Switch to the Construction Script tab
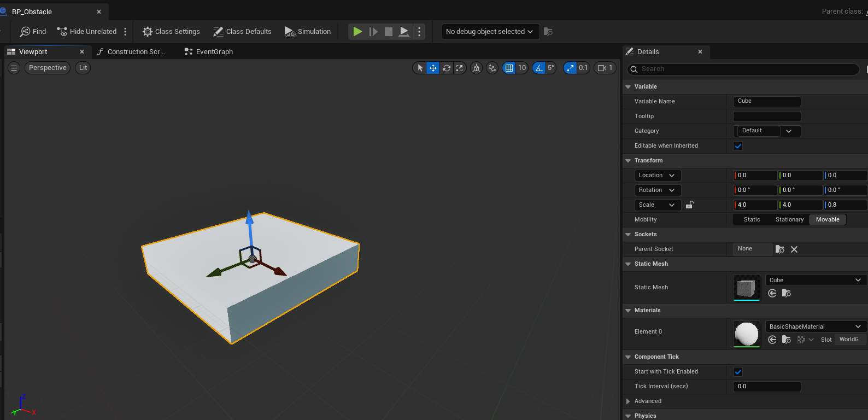Image resolution: width=868 pixels, height=420 pixels. 131,52
